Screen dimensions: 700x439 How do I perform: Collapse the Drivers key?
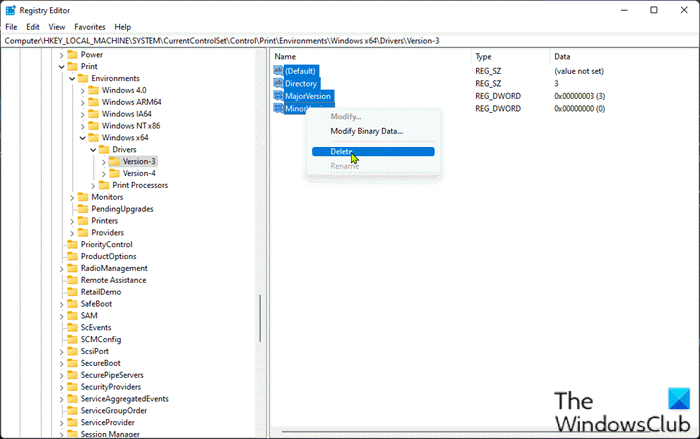(93, 150)
